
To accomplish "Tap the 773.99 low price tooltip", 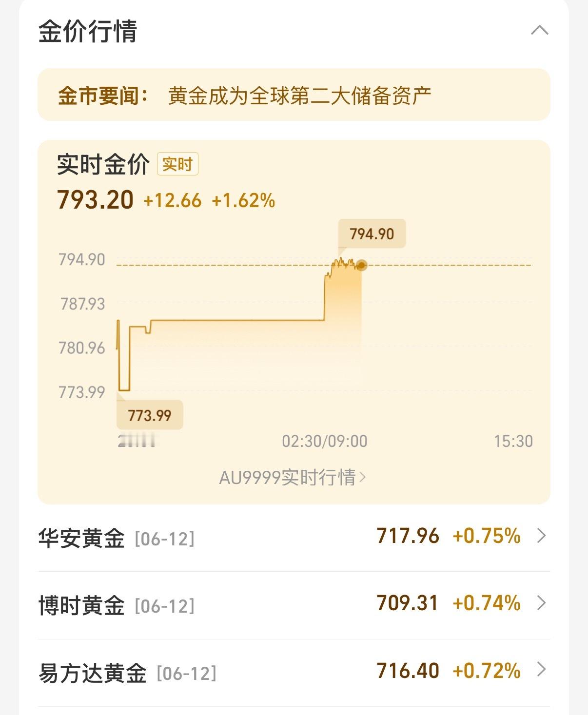I will click(x=150, y=415).
